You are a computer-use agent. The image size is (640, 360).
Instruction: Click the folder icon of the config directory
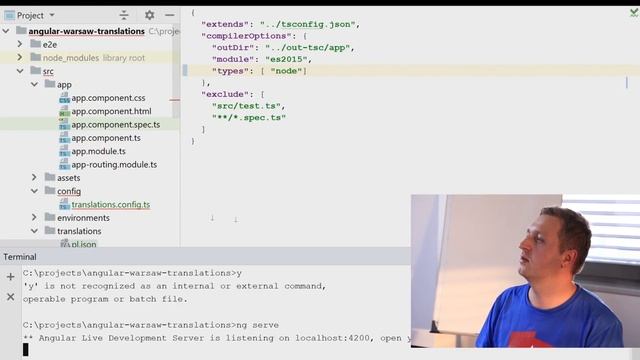click(x=50, y=191)
